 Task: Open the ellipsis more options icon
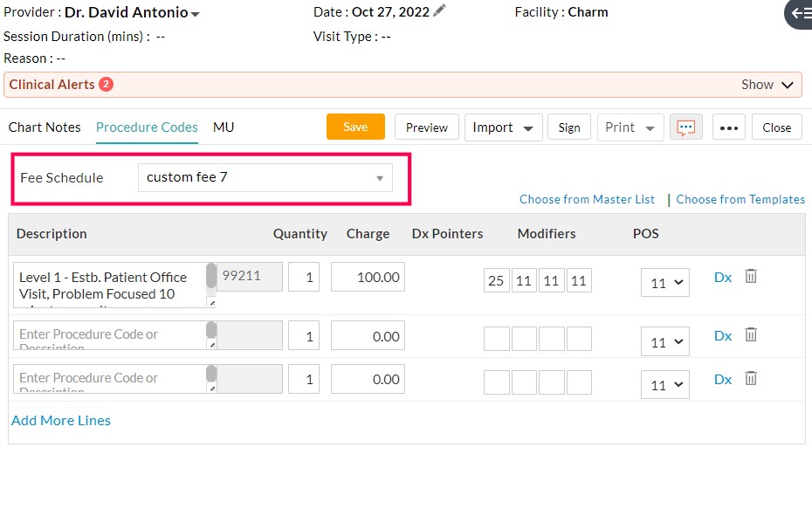729,127
